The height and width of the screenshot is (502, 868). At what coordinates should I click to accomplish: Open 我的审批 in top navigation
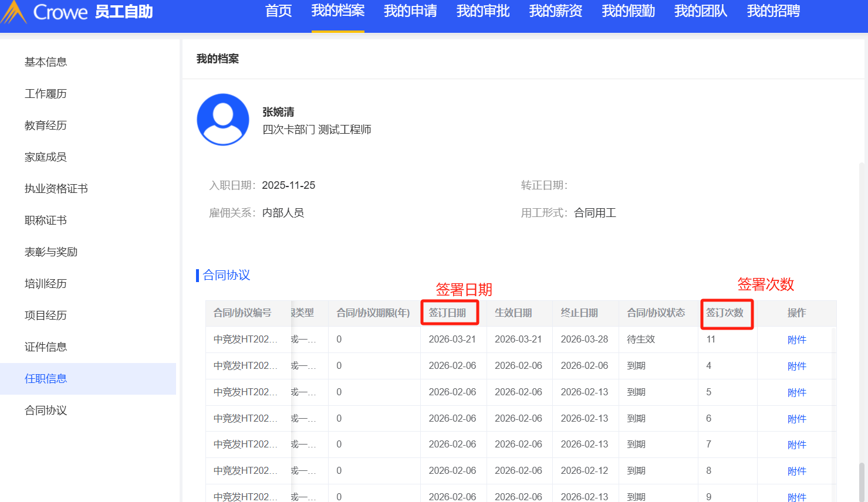tap(483, 11)
